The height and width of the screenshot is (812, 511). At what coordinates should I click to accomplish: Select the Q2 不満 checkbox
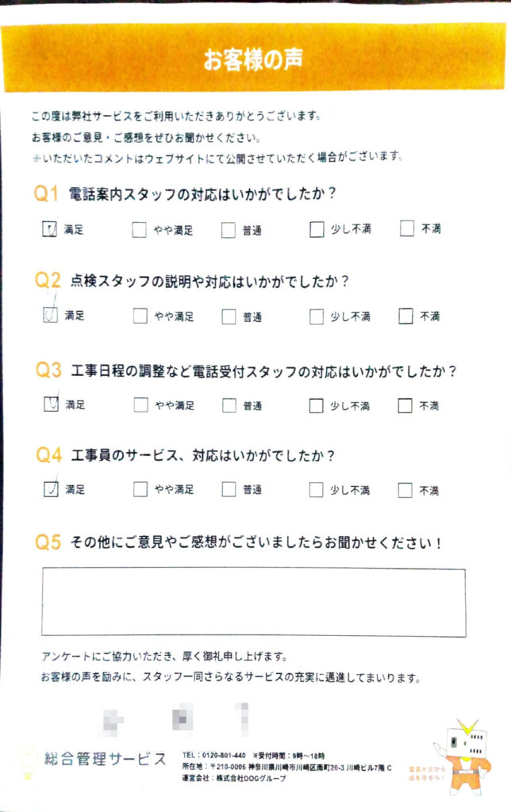coord(405,316)
